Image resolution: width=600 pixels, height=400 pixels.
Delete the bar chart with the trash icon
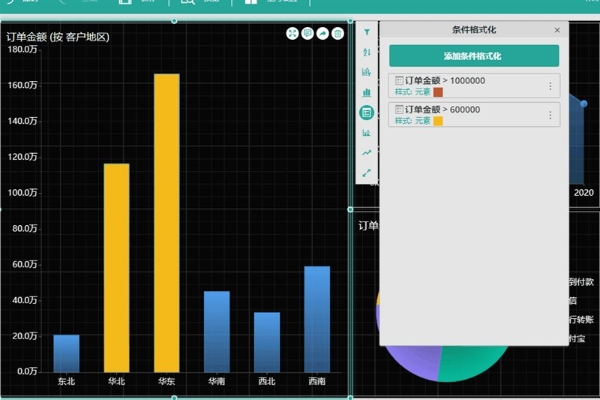coord(338,34)
